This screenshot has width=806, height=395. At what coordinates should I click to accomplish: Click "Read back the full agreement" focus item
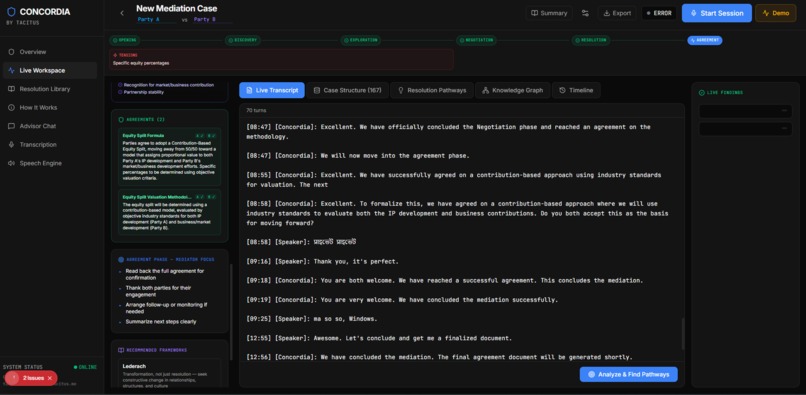(x=164, y=274)
